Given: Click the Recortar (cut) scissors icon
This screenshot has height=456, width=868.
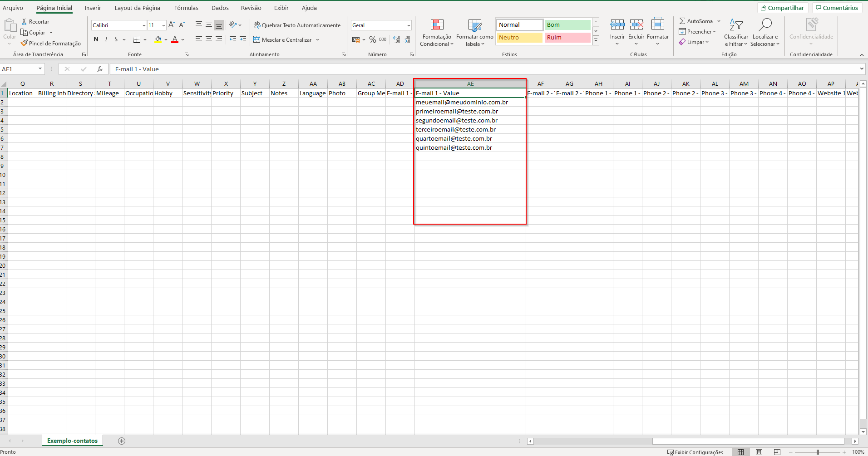Looking at the screenshot, I should pyautogui.click(x=24, y=21).
